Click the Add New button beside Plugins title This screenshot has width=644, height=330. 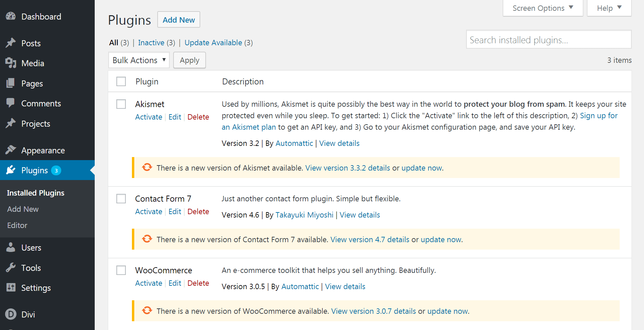point(179,20)
